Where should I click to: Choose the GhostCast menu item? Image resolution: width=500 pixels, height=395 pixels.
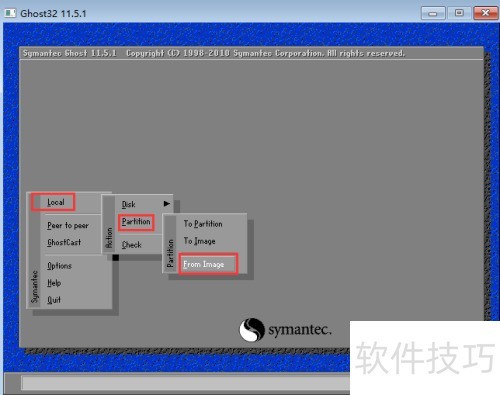click(x=64, y=242)
